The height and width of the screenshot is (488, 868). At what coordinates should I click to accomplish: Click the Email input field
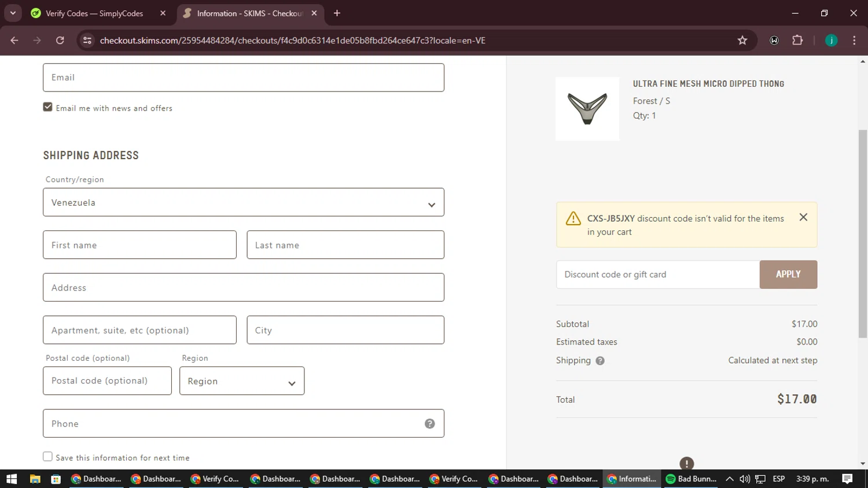pyautogui.click(x=244, y=78)
